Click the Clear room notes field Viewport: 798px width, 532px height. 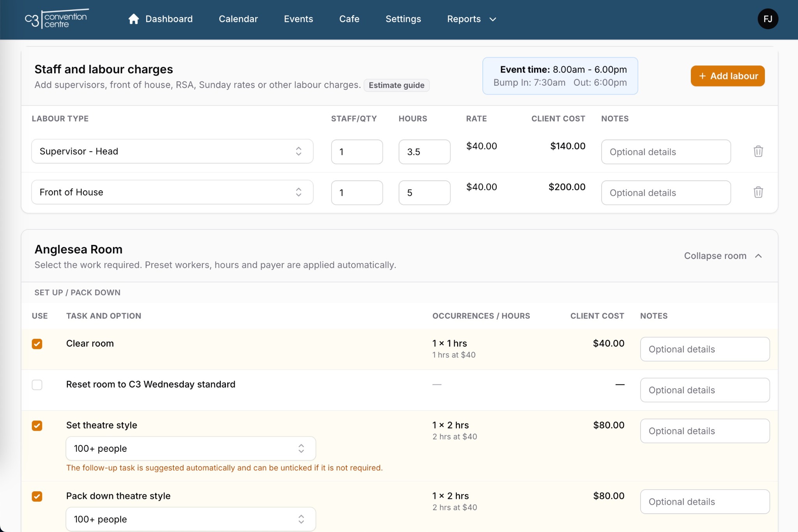(705, 349)
